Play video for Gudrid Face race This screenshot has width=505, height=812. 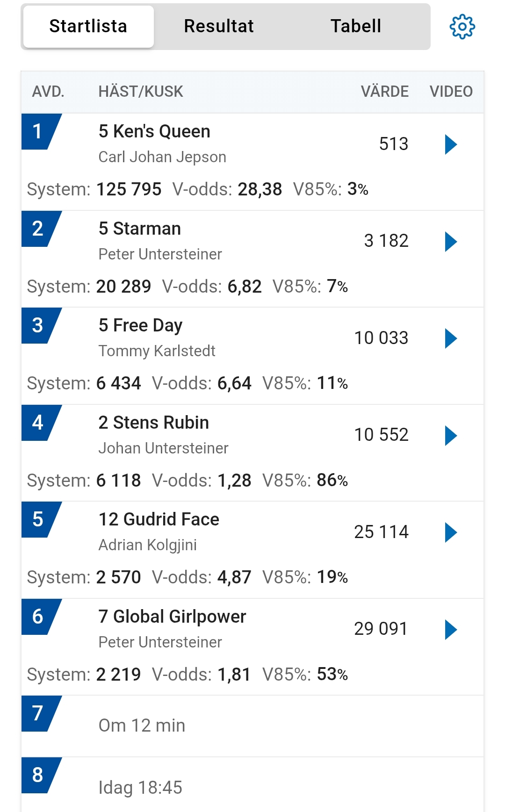point(450,532)
